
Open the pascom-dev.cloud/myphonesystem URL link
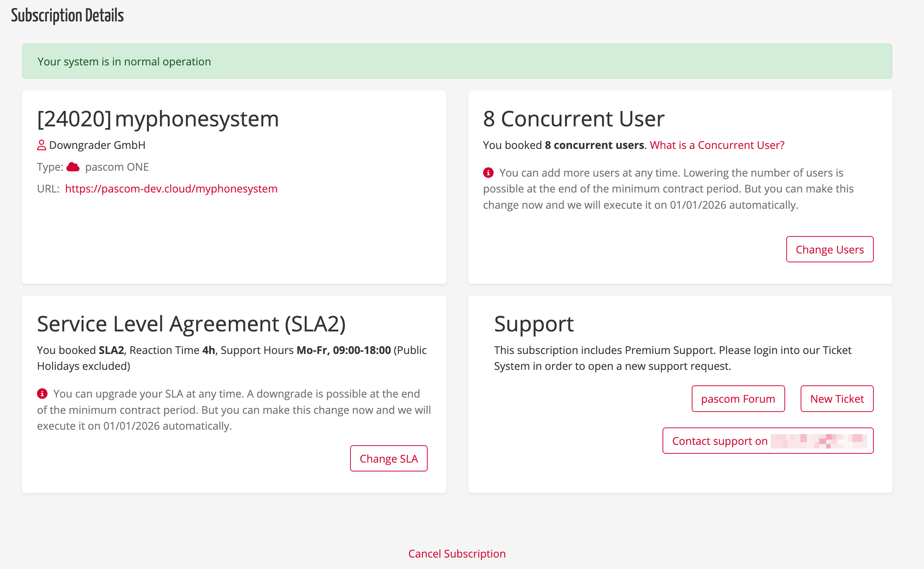point(171,188)
